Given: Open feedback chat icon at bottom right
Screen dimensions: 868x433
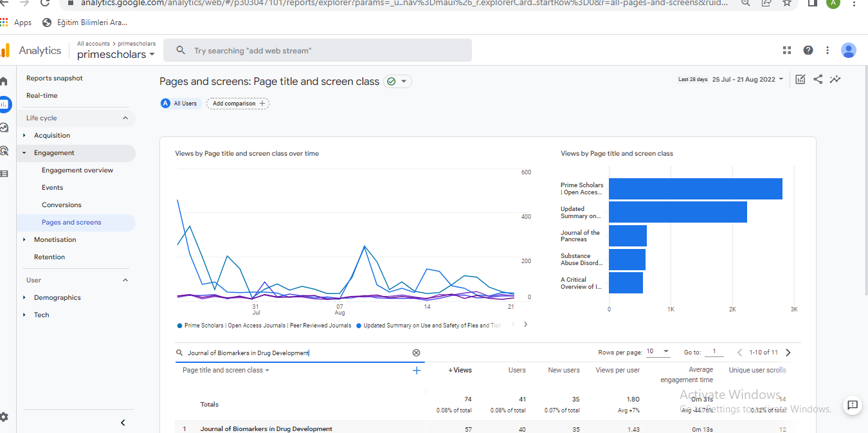Looking at the screenshot, I should pos(853,405).
